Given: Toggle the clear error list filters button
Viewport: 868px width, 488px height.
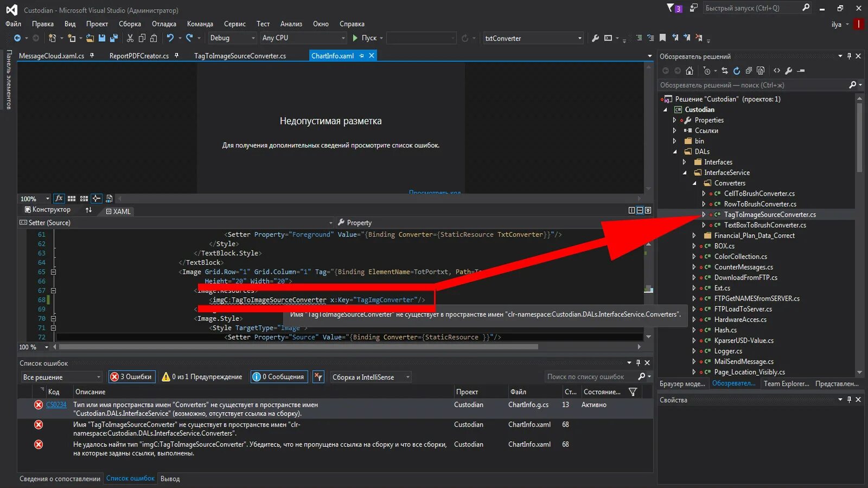Looking at the screenshot, I should coord(318,377).
